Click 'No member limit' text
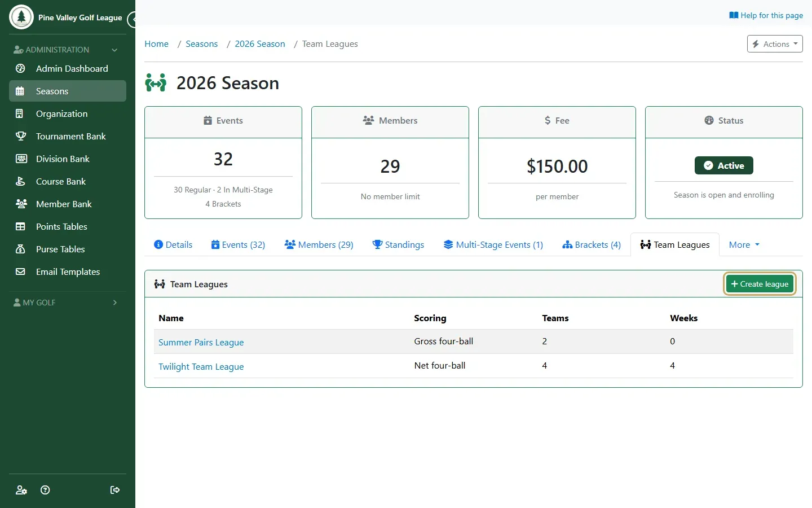Screen dimensions: 812x508 (390, 196)
